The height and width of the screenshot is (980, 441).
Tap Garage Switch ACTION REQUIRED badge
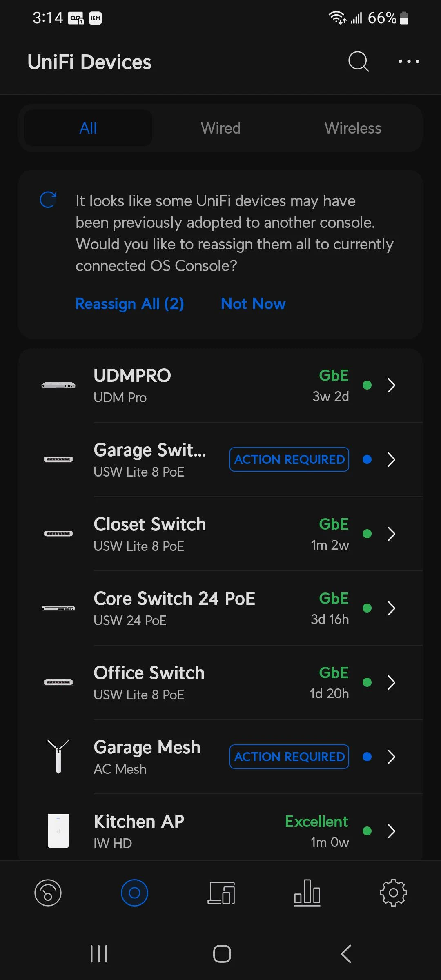point(289,459)
